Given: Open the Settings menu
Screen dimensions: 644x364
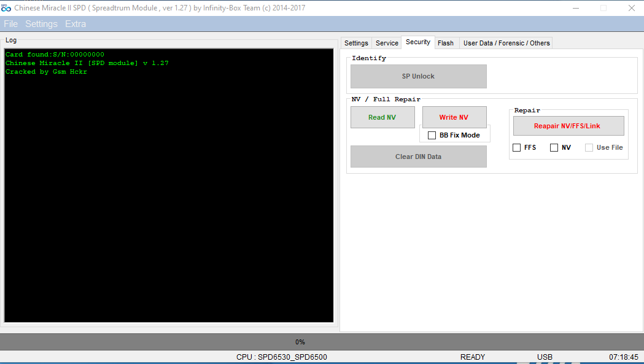Looking at the screenshot, I should [x=42, y=24].
